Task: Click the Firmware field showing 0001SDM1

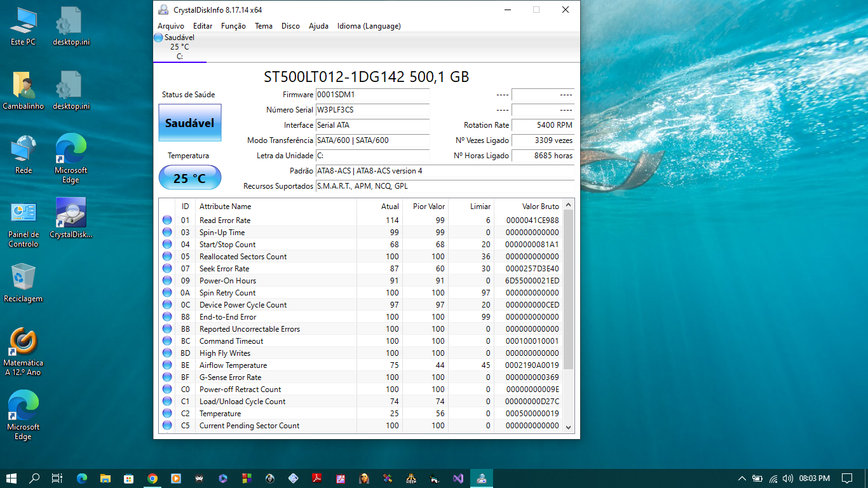Action: 372,95
